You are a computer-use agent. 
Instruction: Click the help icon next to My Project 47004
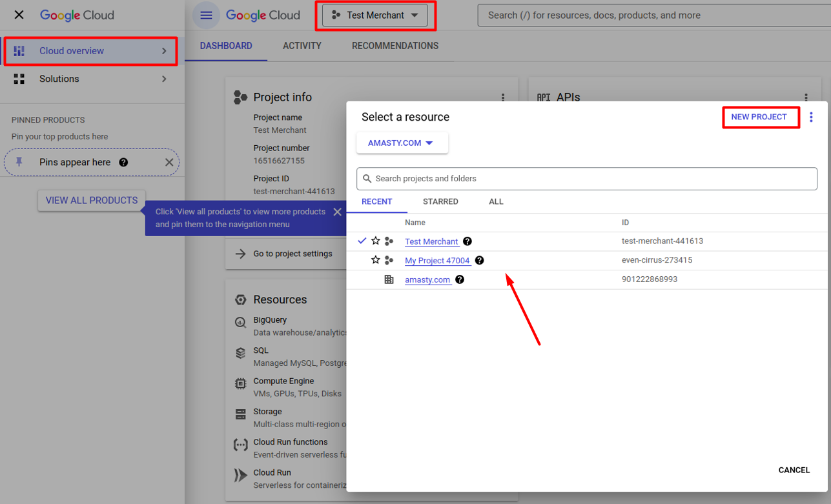click(x=479, y=261)
